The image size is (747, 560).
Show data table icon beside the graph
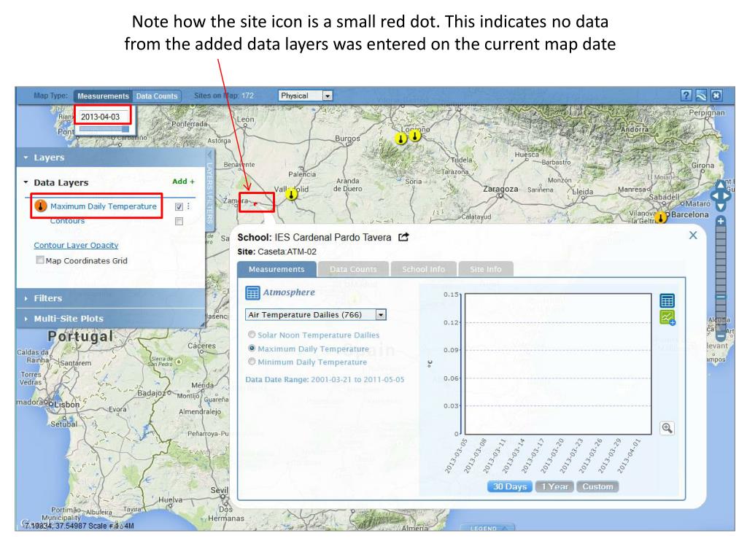pyautogui.click(x=667, y=300)
